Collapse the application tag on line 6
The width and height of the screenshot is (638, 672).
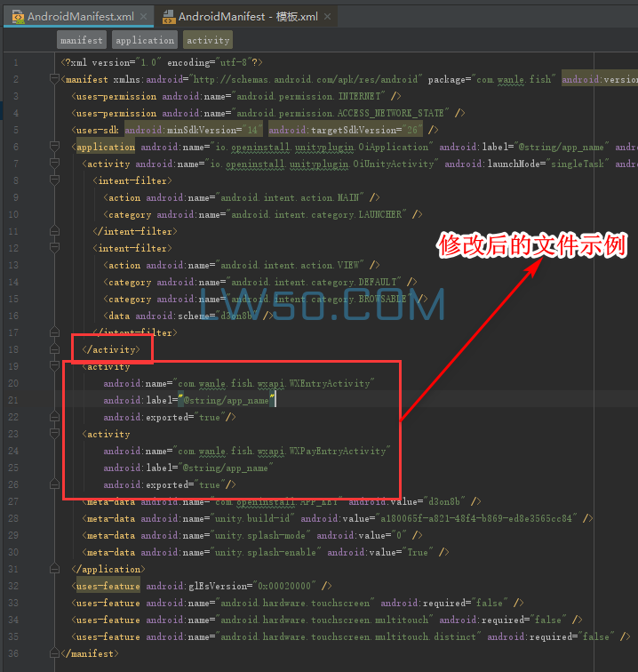[53, 147]
